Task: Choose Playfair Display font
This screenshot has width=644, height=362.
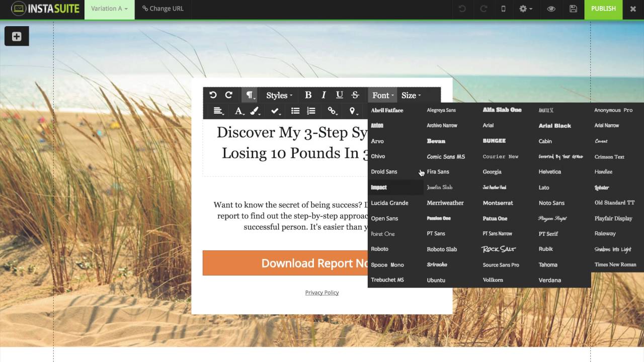Action: click(x=613, y=218)
